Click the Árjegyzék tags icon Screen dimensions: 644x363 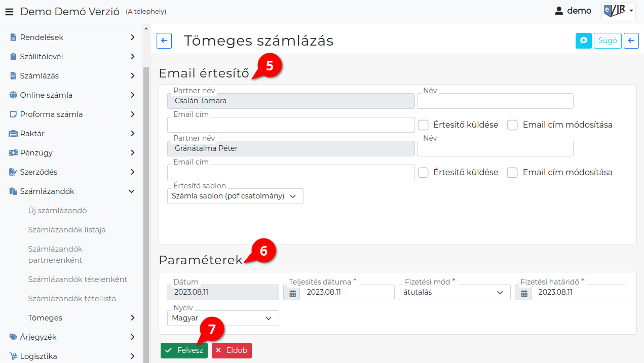(x=13, y=337)
